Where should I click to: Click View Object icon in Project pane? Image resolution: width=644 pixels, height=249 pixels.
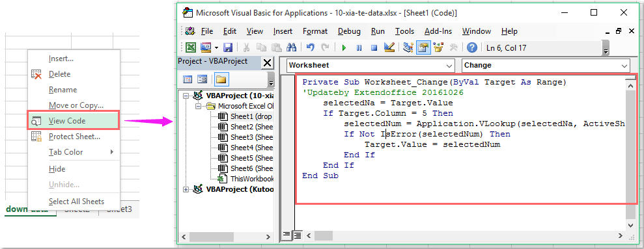point(202,79)
